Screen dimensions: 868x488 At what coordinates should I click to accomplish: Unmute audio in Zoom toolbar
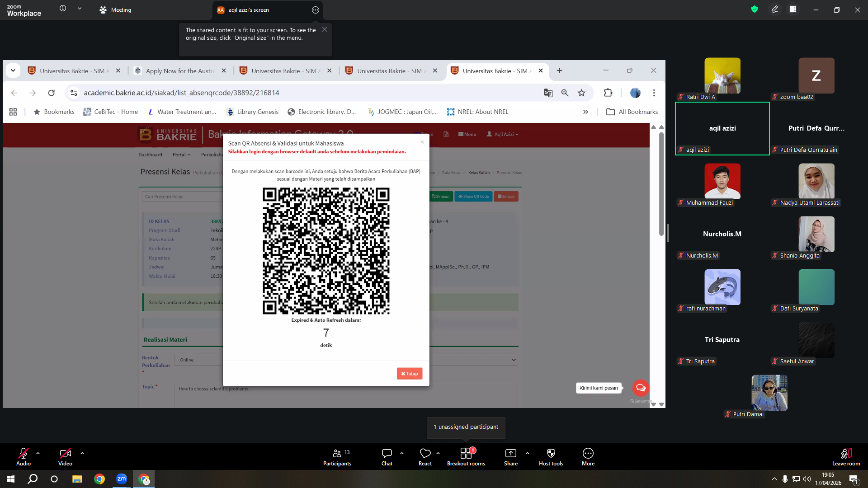(24, 456)
